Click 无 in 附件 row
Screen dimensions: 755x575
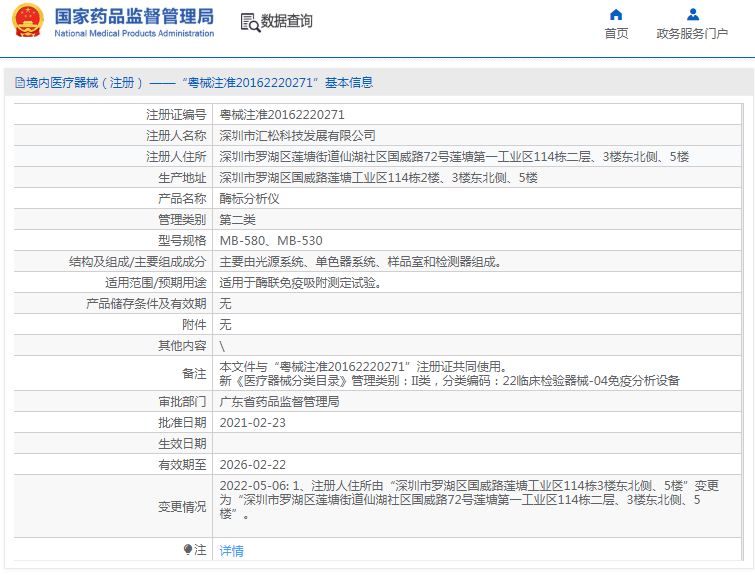click(x=225, y=325)
